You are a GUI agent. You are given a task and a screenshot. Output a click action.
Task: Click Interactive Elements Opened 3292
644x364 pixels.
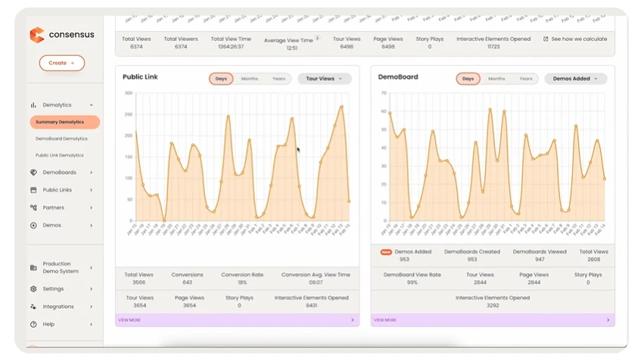493,305
